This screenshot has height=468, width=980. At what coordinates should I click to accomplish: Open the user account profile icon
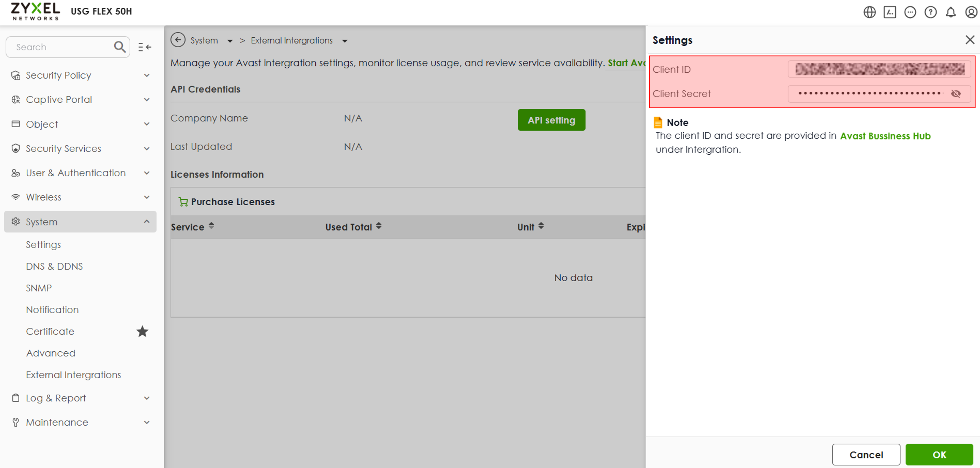tap(971, 12)
